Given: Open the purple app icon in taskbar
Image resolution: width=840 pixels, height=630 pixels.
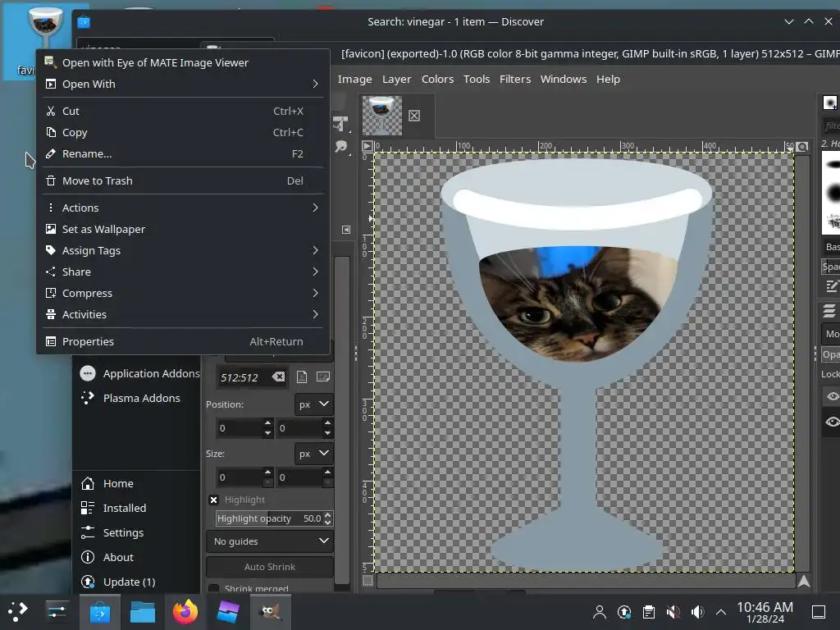Looking at the screenshot, I should tap(228, 611).
